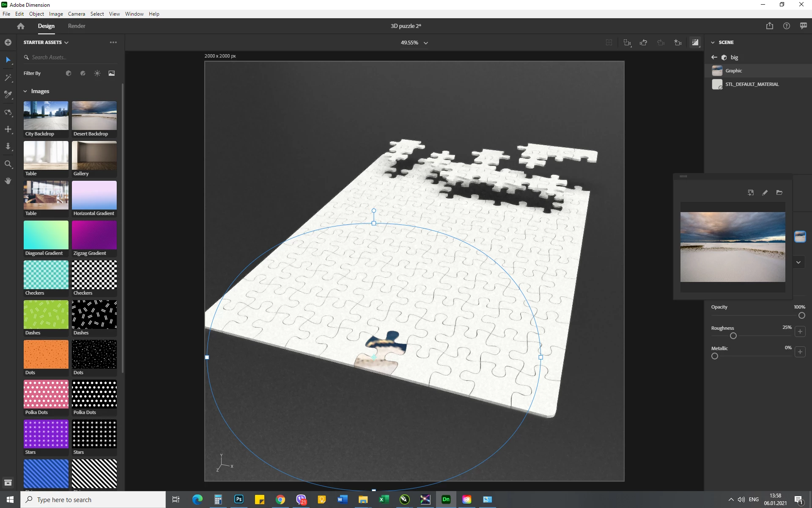The height and width of the screenshot is (508, 812).
Task: Click the Add and import content icon
Action: (8, 42)
